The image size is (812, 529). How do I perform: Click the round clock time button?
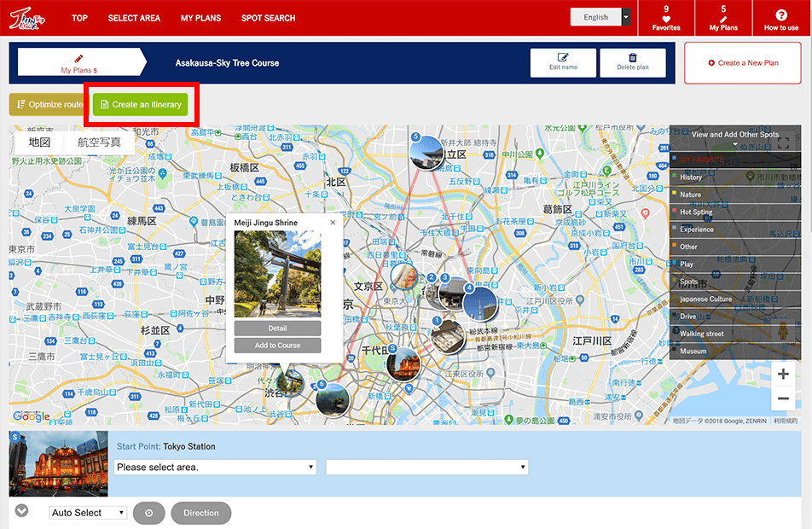[149, 513]
